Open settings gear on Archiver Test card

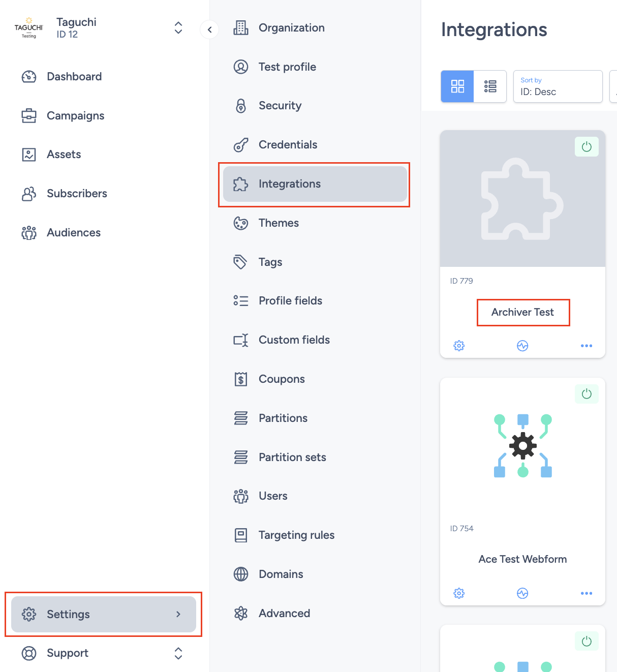(459, 346)
